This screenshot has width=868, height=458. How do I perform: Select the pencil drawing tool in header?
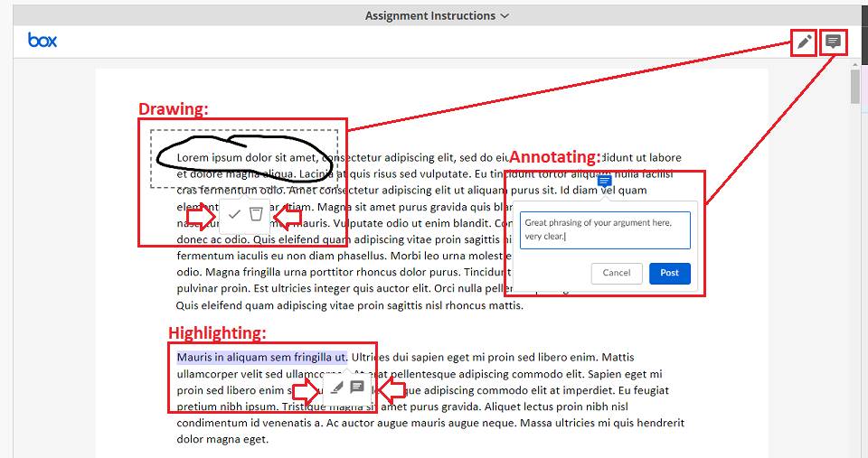coord(803,42)
